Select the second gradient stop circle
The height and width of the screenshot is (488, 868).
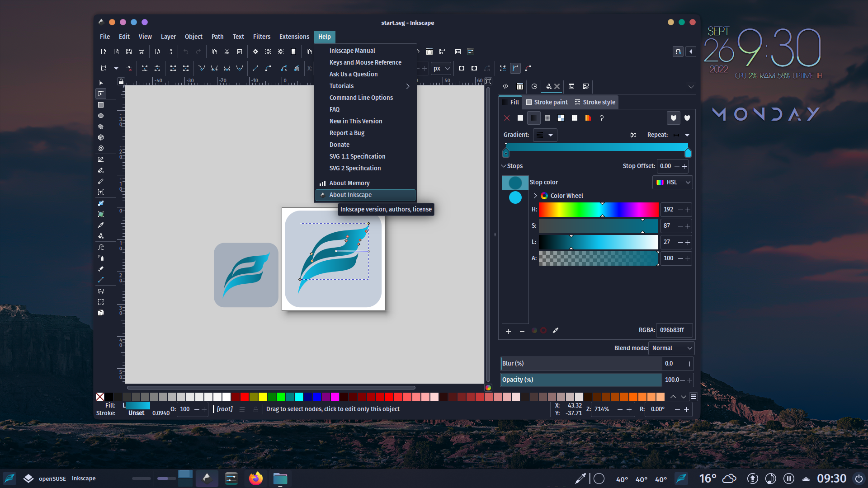click(x=515, y=197)
